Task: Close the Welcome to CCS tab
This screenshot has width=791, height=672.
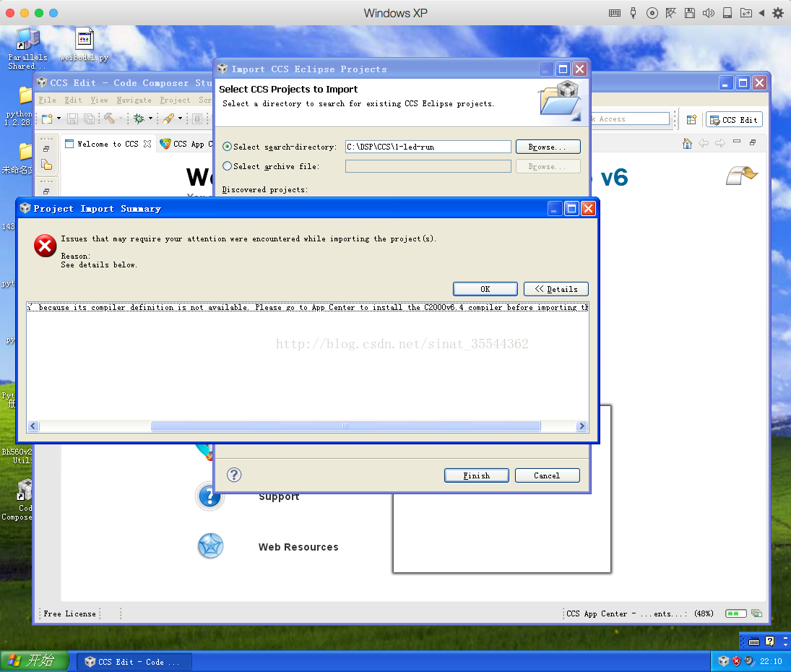Action: 147,144
